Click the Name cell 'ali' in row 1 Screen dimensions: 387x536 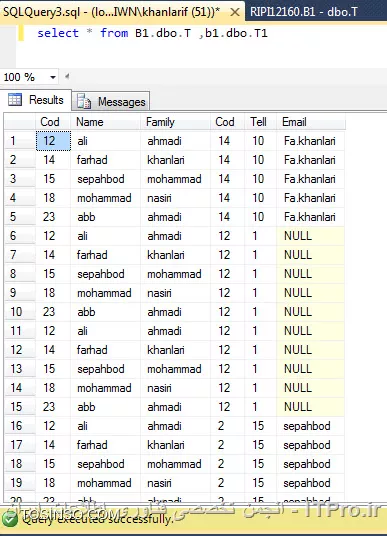pyautogui.click(x=106, y=141)
